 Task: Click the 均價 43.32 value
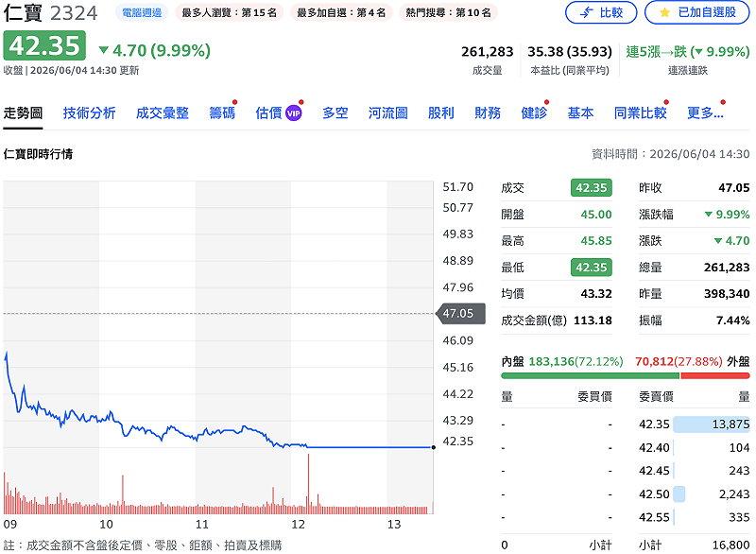click(596, 294)
